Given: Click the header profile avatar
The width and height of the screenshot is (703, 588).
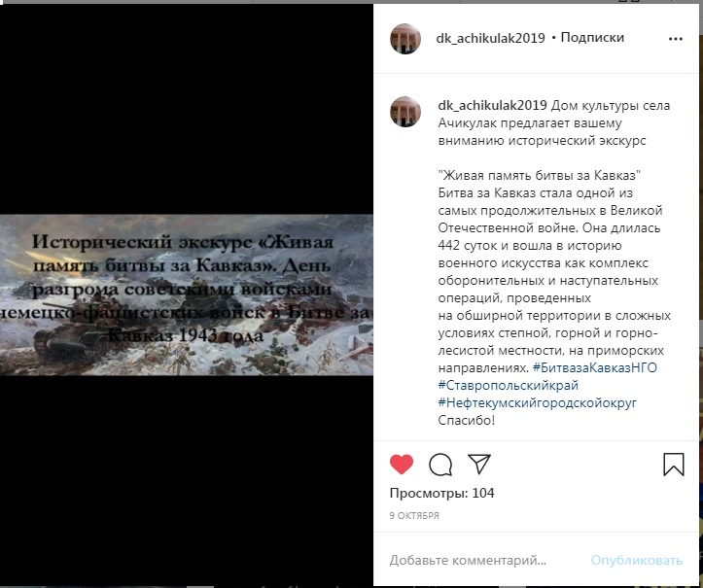Looking at the screenshot, I should point(405,39).
